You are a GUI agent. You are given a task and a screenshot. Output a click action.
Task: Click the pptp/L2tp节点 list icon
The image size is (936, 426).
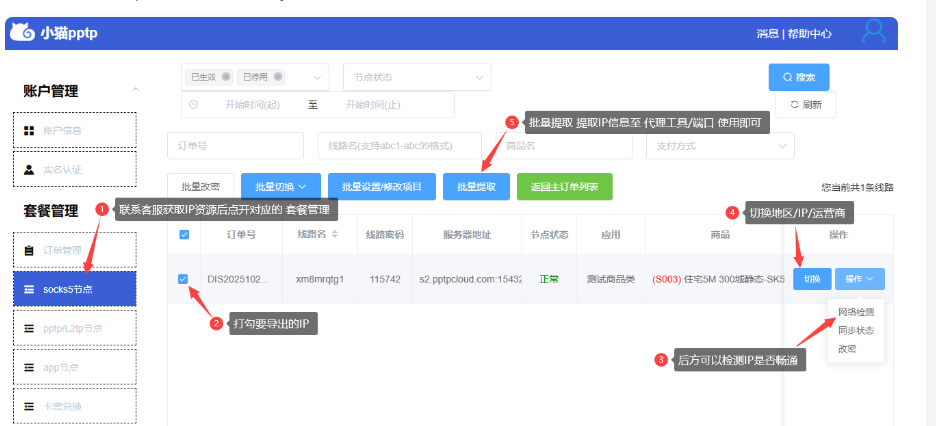29,328
